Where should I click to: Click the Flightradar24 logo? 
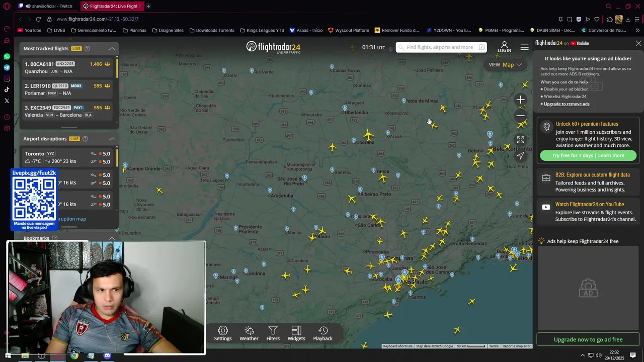click(x=273, y=47)
